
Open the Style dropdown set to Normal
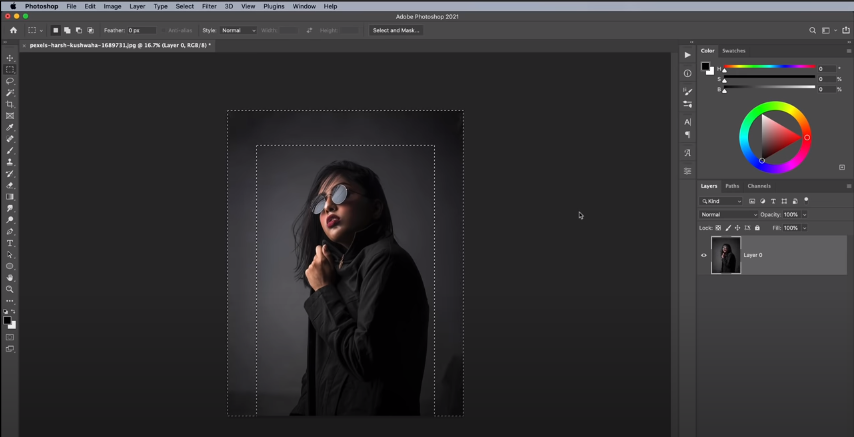pyautogui.click(x=238, y=30)
